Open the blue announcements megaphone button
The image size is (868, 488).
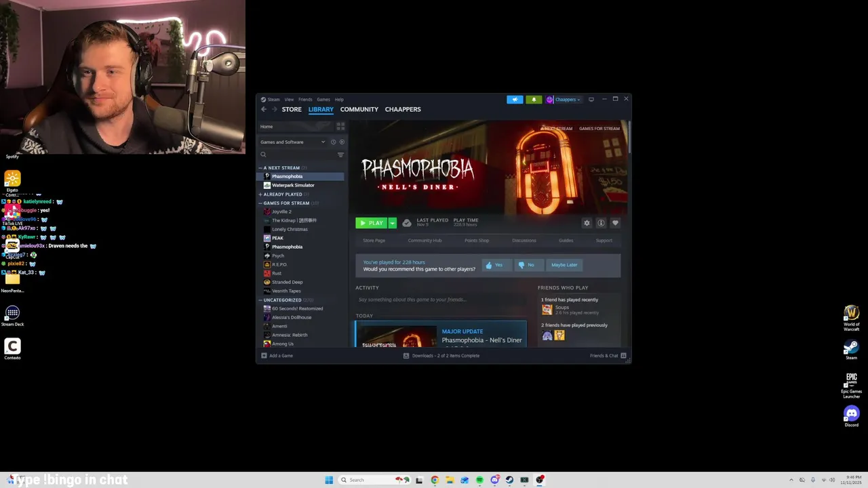515,100
